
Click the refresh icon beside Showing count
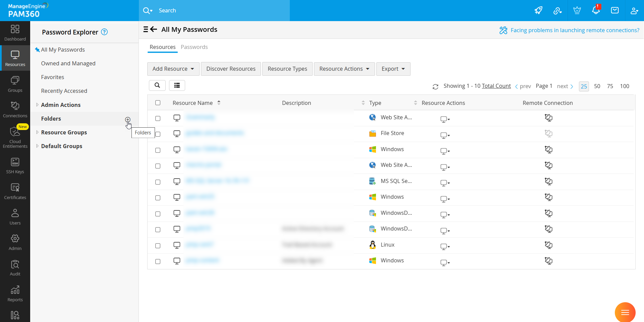(x=435, y=87)
